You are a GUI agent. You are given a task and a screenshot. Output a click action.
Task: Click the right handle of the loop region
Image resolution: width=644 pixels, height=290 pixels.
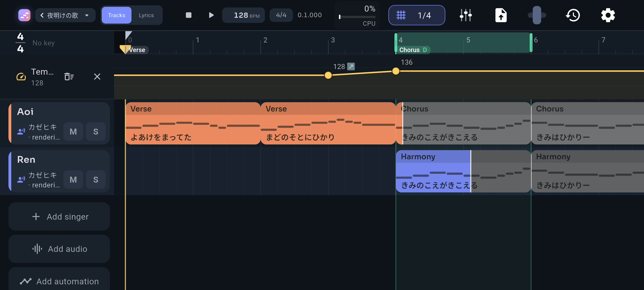click(x=531, y=43)
